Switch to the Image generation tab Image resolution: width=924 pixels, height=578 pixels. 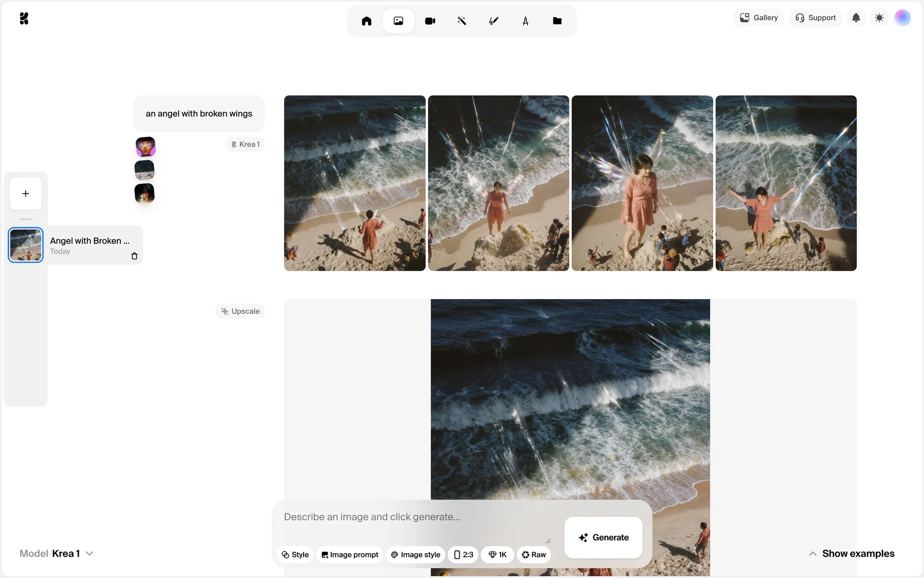pos(398,21)
